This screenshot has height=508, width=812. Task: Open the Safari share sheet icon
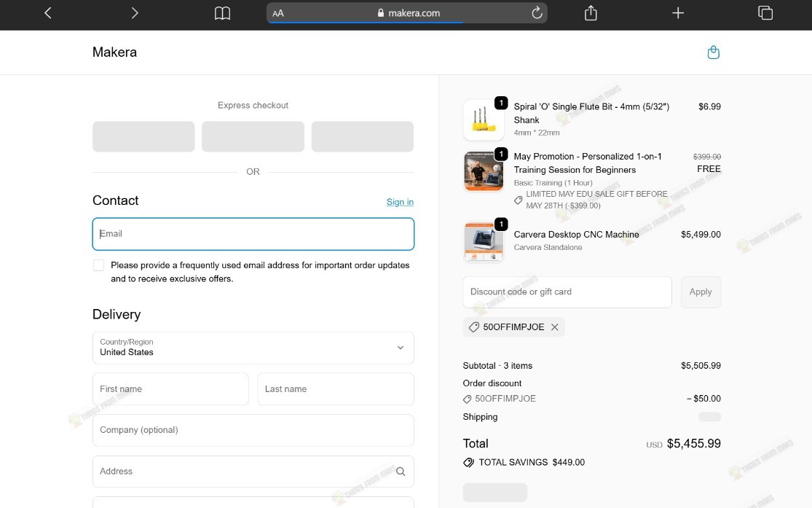coord(591,13)
